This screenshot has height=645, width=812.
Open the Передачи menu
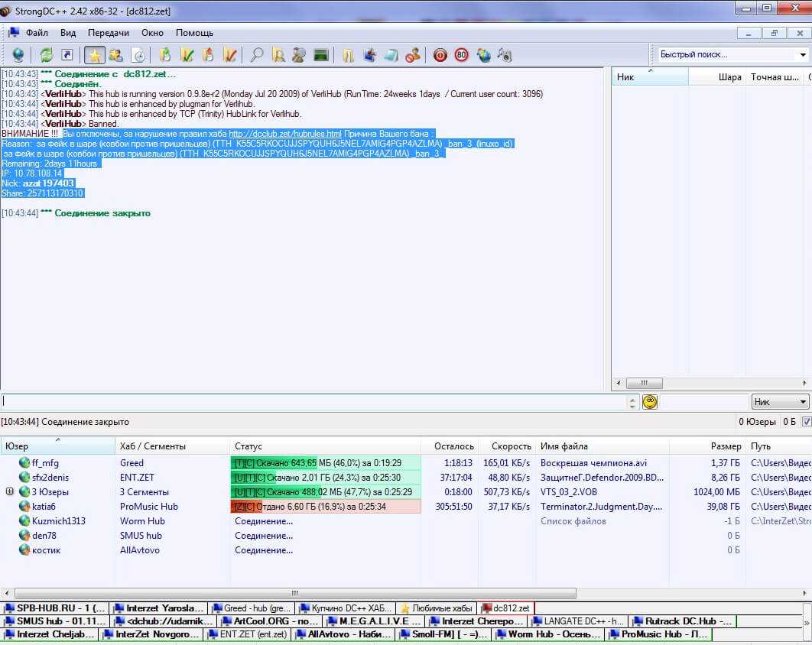[109, 33]
